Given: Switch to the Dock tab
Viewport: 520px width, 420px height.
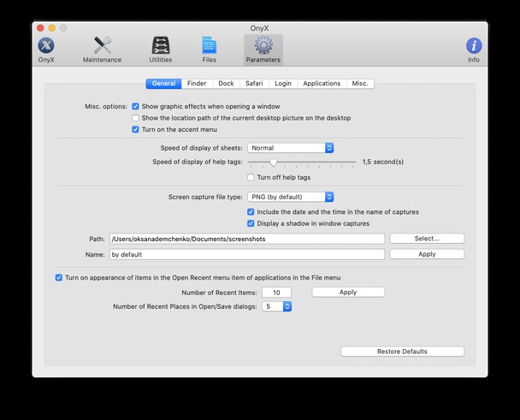Looking at the screenshot, I should (226, 84).
